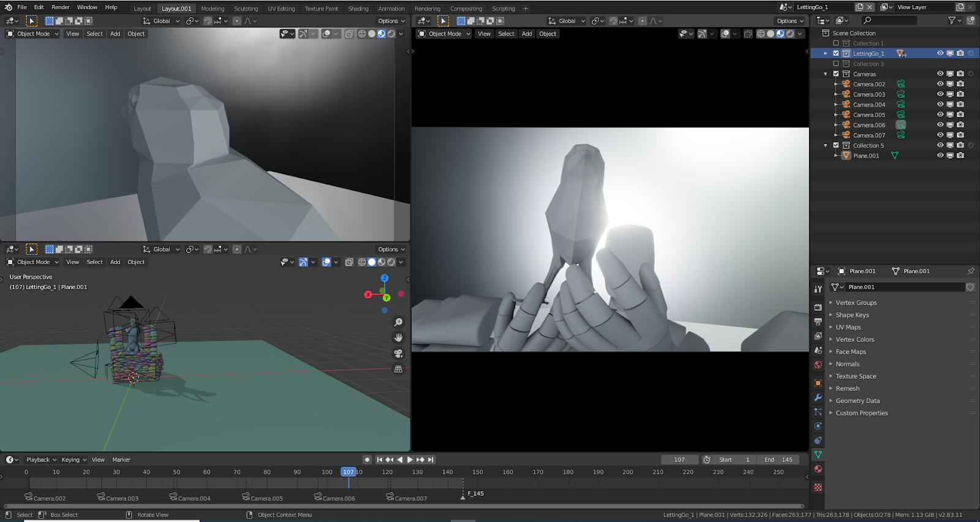Uncheck the Cameras collection checkbox
The width and height of the screenshot is (980, 522).
click(836, 74)
